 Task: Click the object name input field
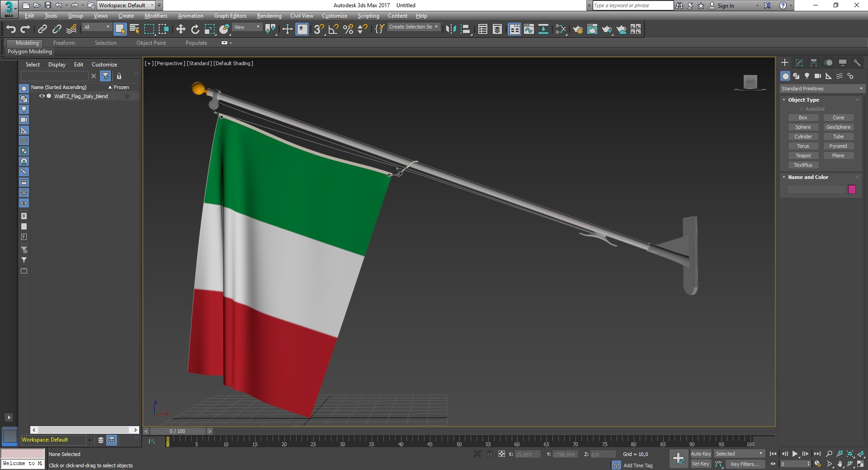pos(816,189)
